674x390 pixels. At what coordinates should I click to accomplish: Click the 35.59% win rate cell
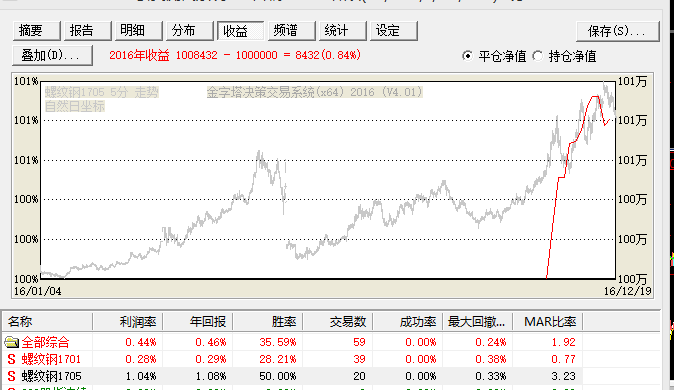tap(278, 342)
